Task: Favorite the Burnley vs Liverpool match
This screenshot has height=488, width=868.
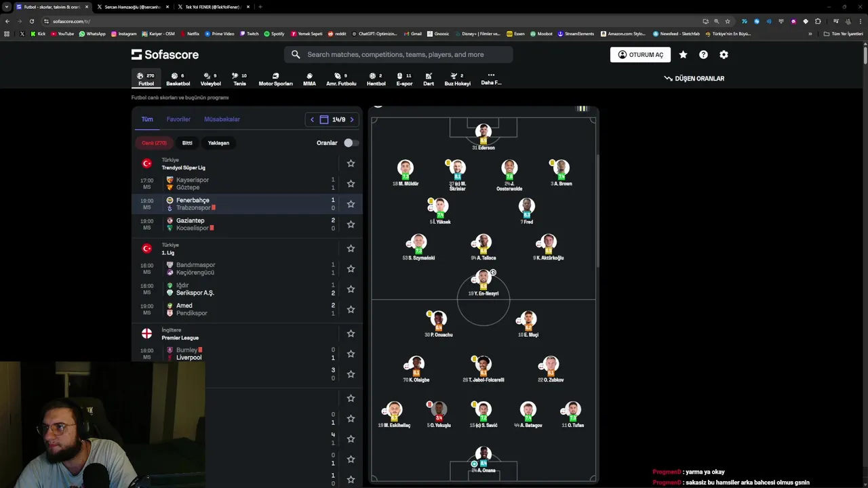Action: coord(351,354)
